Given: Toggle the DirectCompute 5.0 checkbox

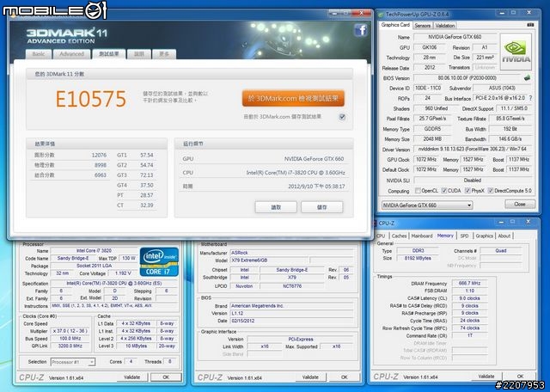Looking at the screenshot, I should point(491,191).
